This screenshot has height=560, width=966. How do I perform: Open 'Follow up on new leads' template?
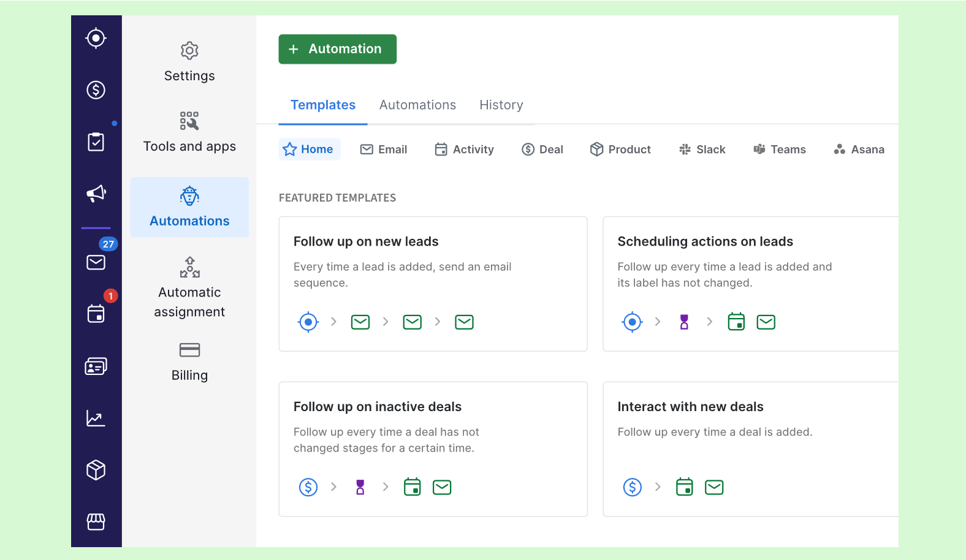[x=433, y=284]
